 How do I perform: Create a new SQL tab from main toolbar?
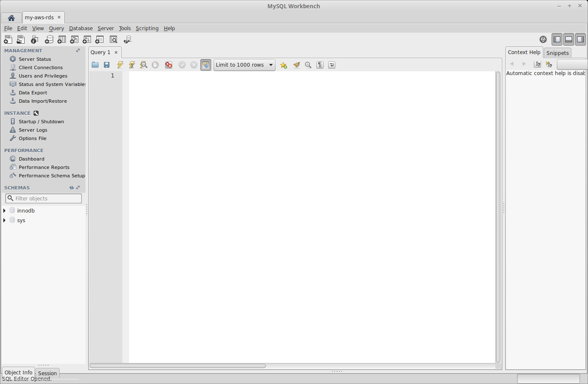coord(8,39)
